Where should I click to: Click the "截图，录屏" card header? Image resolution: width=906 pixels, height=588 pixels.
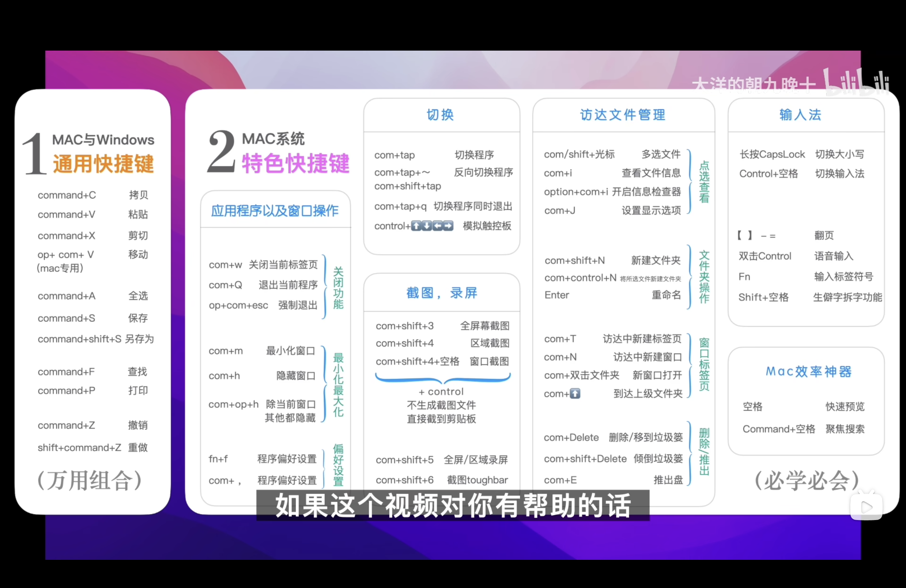pyautogui.click(x=442, y=293)
